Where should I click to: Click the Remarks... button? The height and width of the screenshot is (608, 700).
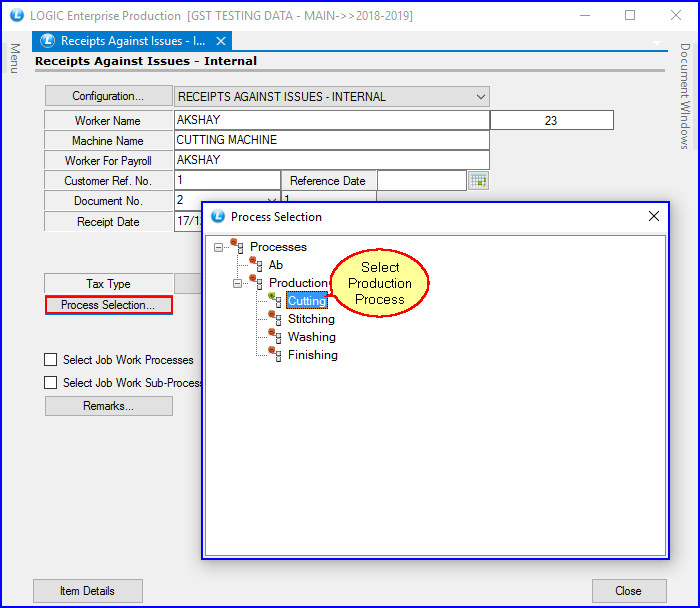coord(109,406)
